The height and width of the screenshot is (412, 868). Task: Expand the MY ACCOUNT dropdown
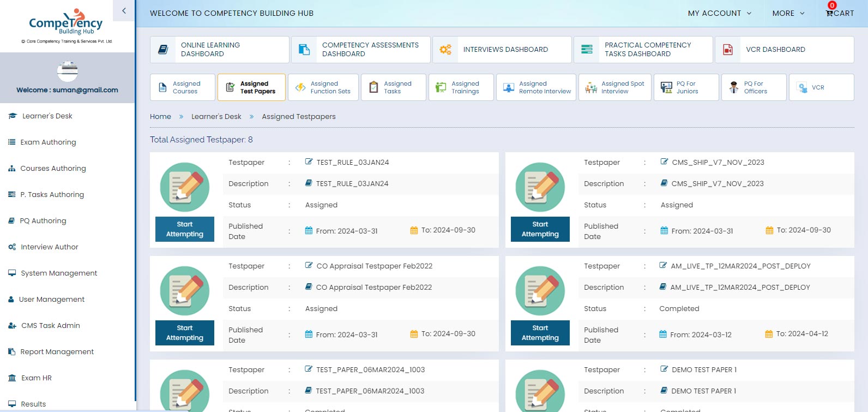click(720, 13)
